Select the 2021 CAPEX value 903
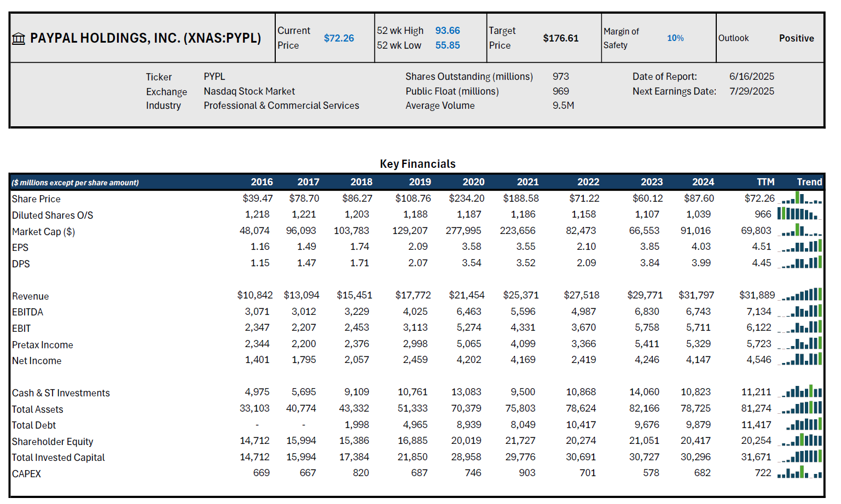Viewport: 841px width, 504px height. (x=527, y=473)
